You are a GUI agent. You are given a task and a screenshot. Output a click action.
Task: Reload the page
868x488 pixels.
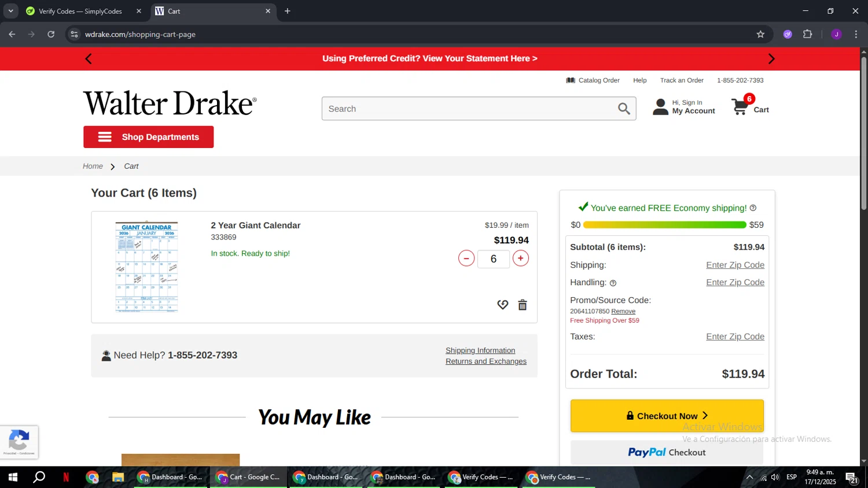pyautogui.click(x=51, y=34)
